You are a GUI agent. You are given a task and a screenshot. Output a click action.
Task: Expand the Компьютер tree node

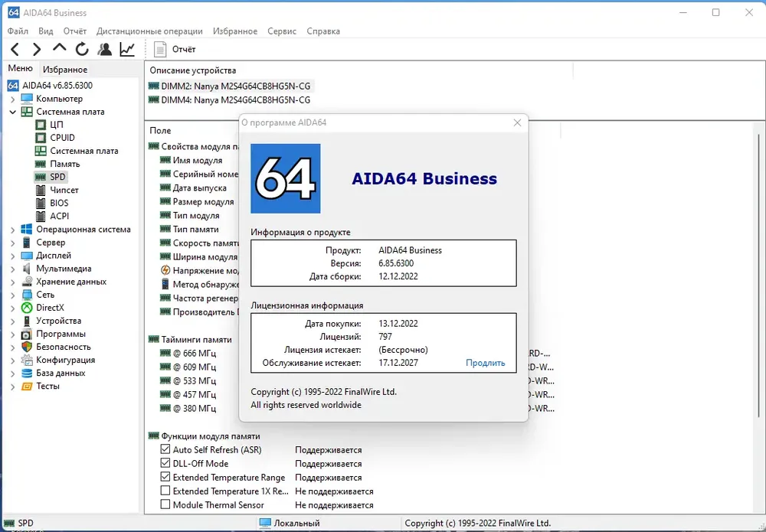coord(13,99)
